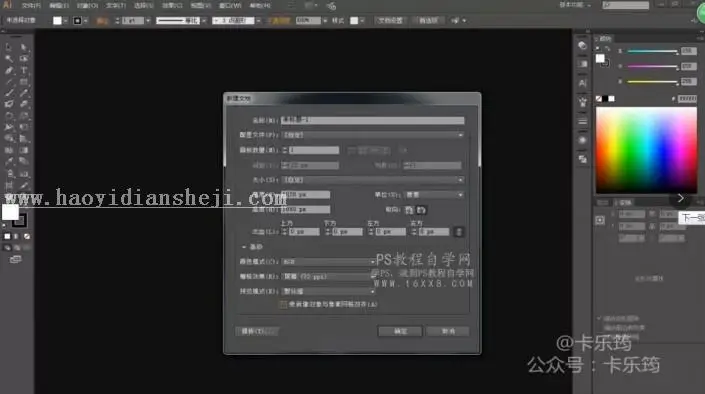
Task: Click the height input field in dialog
Action: click(306, 210)
